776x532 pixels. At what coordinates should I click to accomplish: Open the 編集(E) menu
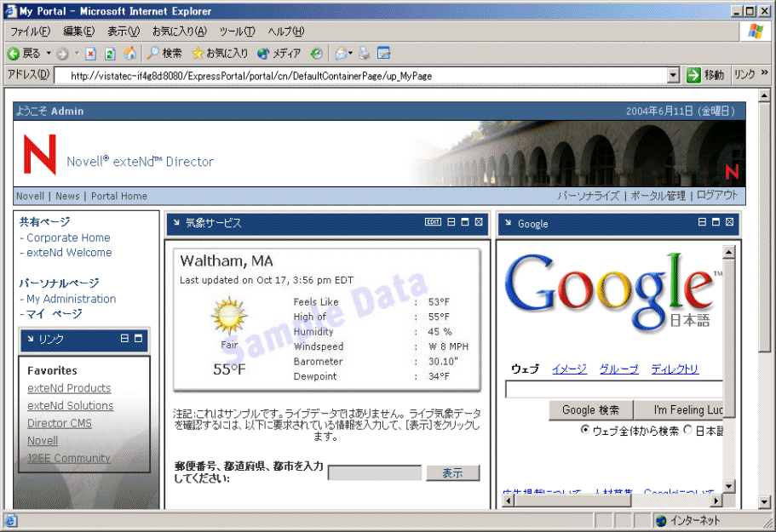(78, 31)
